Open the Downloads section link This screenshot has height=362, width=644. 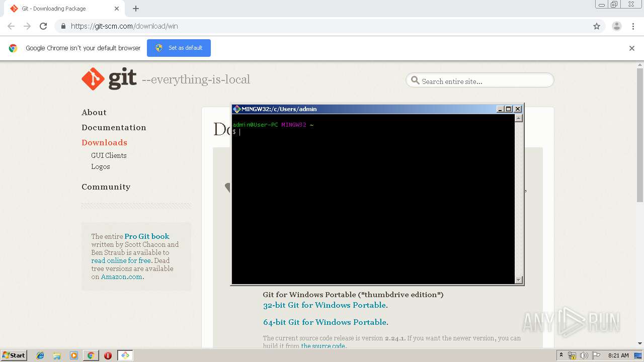click(104, 143)
